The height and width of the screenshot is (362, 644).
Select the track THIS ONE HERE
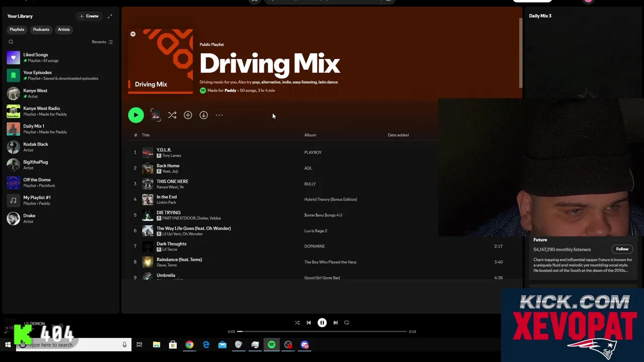click(173, 181)
